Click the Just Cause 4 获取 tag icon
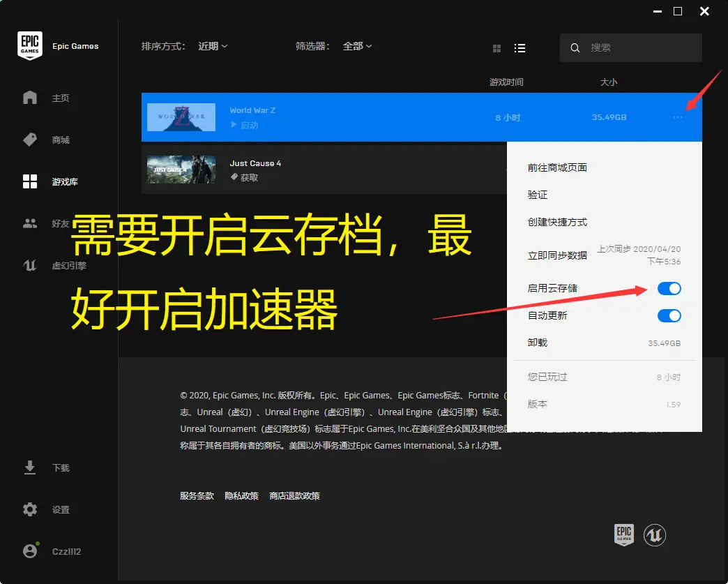This screenshot has width=728, height=584. (x=234, y=177)
